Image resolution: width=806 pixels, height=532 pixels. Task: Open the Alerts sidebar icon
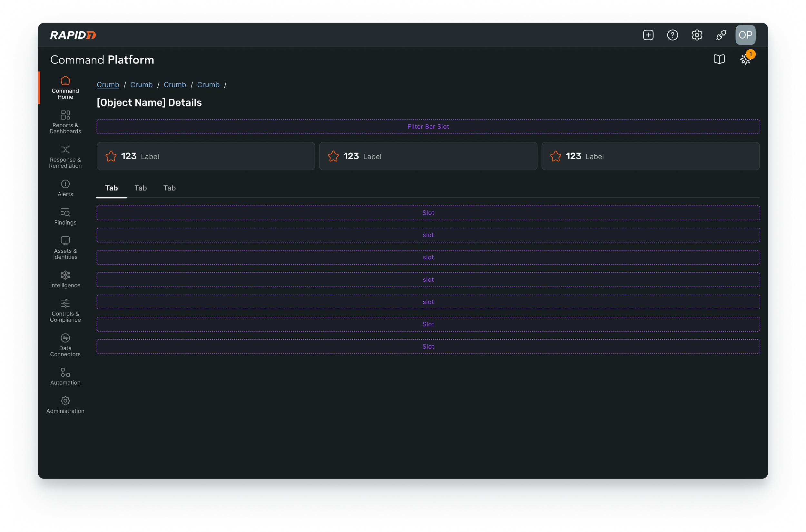tap(65, 188)
